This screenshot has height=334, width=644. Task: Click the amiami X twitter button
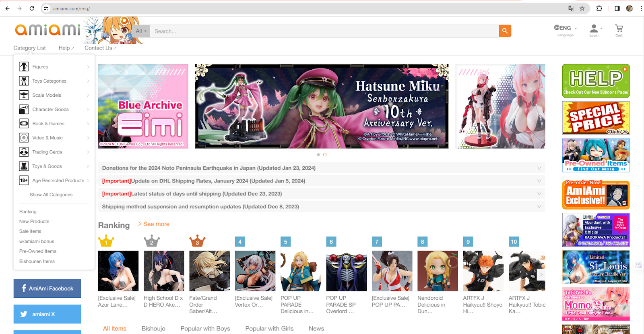[x=47, y=314]
